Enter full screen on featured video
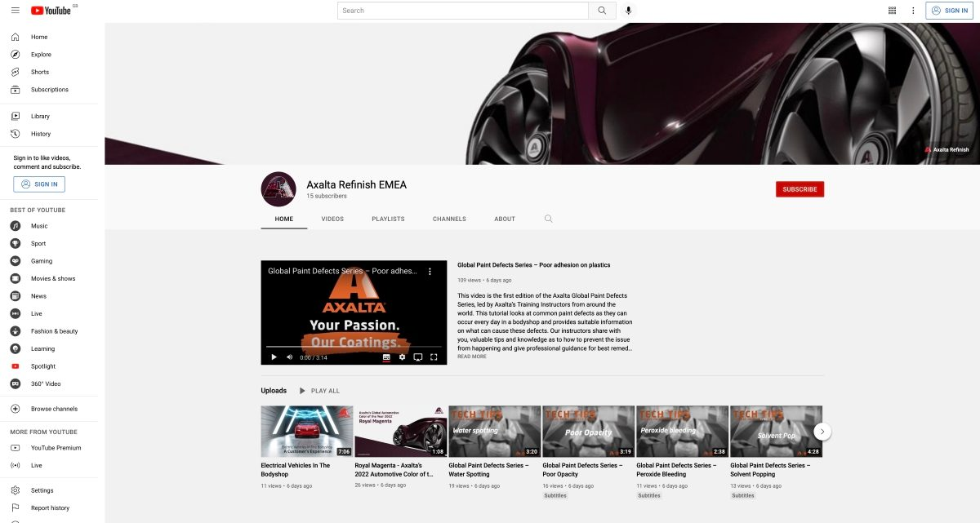The height and width of the screenshot is (523, 980). pyautogui.click(x=434, y=357)
